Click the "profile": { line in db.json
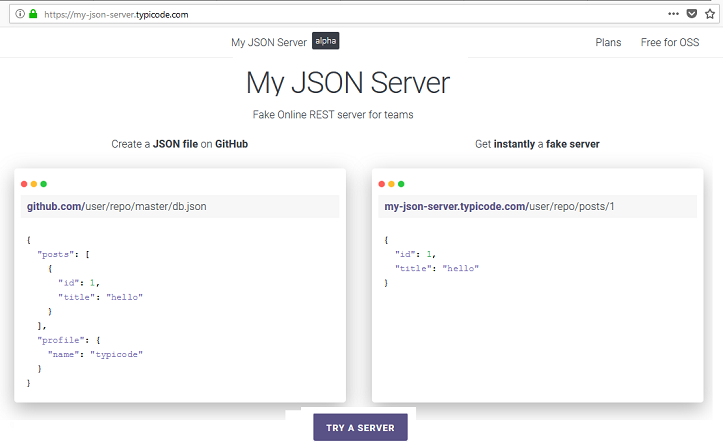723x448 pixels. tap(69, 340)
